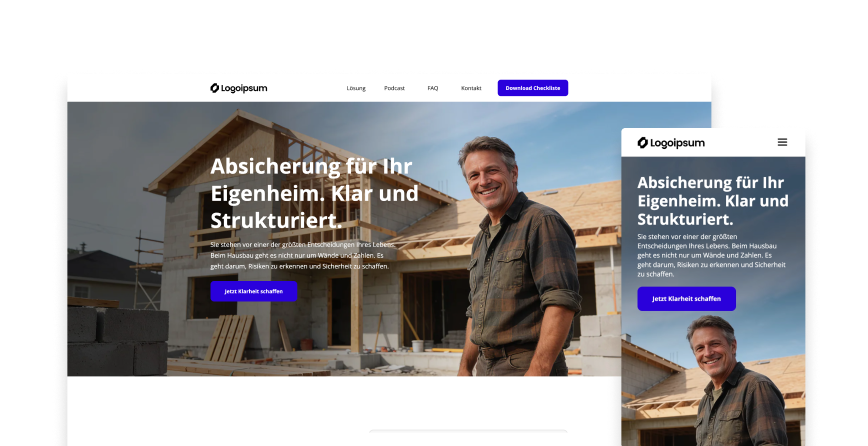Open the FAQ nav link
Image resolution: width=868 pixels, height=446 pixels.
432,88
